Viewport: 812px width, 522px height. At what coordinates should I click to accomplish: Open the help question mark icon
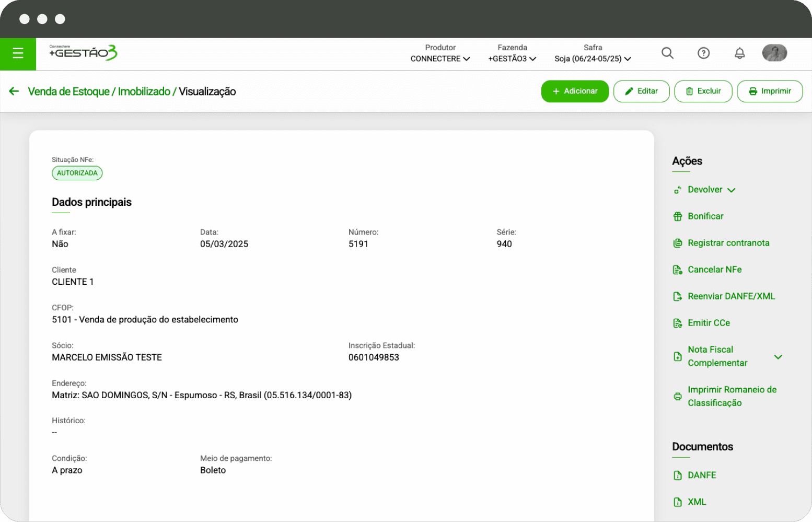point(703,53)
